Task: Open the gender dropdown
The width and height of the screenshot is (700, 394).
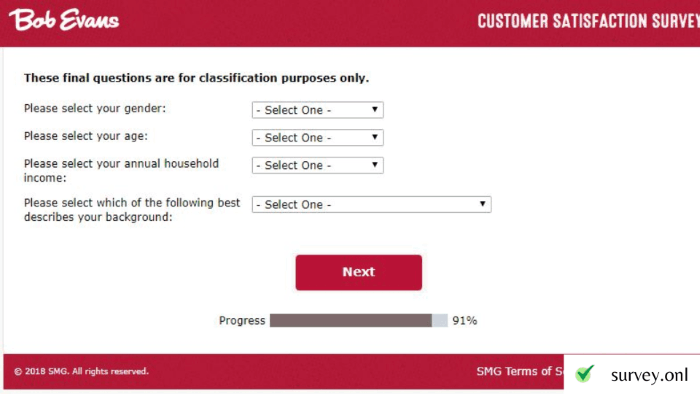Action: point(317,110)
